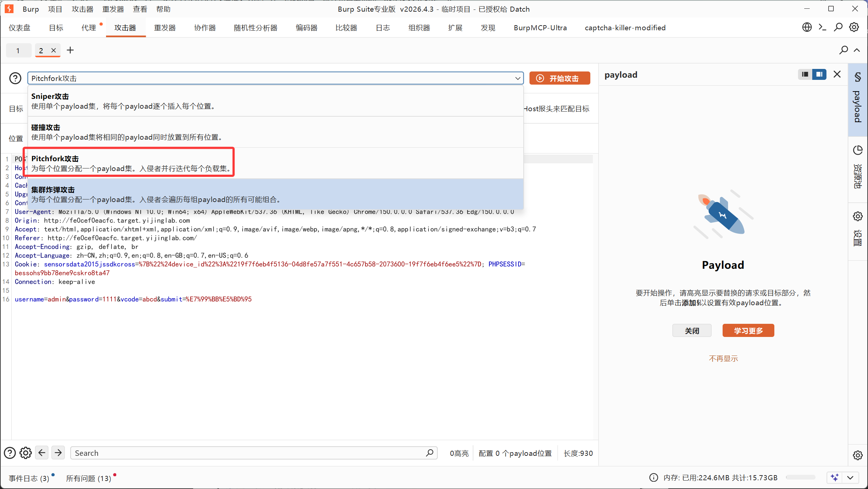Switch to the 仪表盘 tab
The width and height of the screenshot is (868, 489).
[20, 28]
